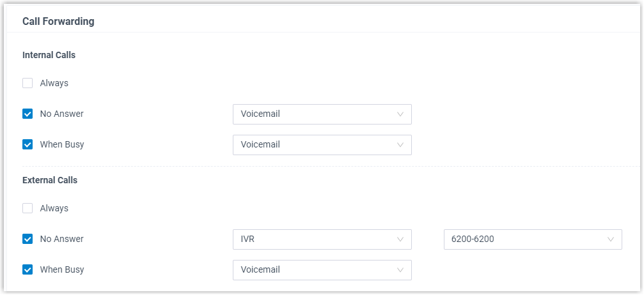Toggle When Busy checkbox for Internal Calls

(x=27, y=144)
